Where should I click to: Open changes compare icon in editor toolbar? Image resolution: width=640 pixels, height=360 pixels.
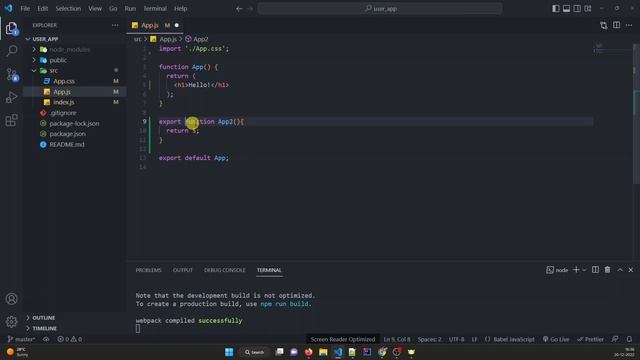point(604,25)
